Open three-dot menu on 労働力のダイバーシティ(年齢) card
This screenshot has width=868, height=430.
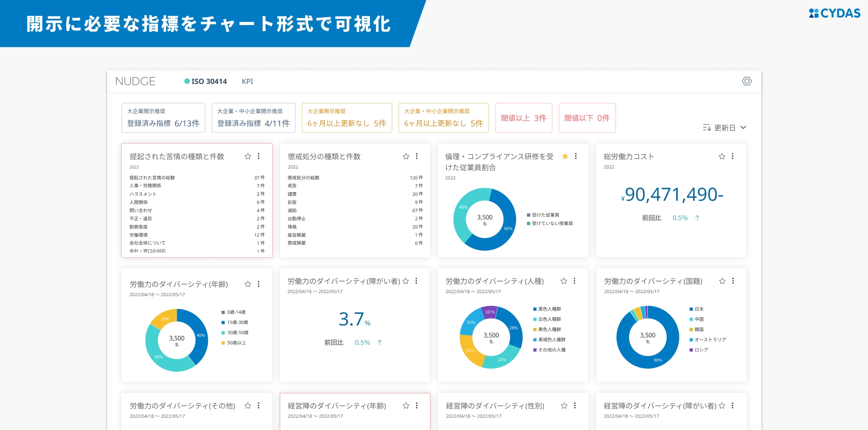259,284
